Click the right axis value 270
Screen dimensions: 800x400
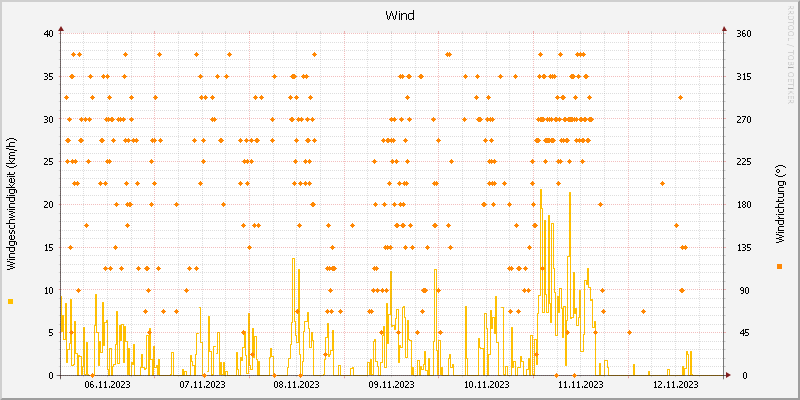tap(744, 119)
